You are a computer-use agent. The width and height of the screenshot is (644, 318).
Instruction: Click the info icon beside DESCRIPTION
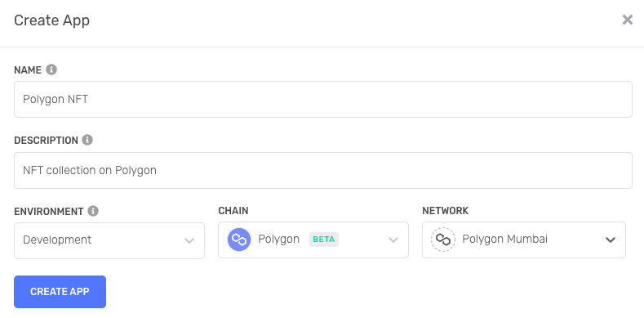(x=87, y=140)
